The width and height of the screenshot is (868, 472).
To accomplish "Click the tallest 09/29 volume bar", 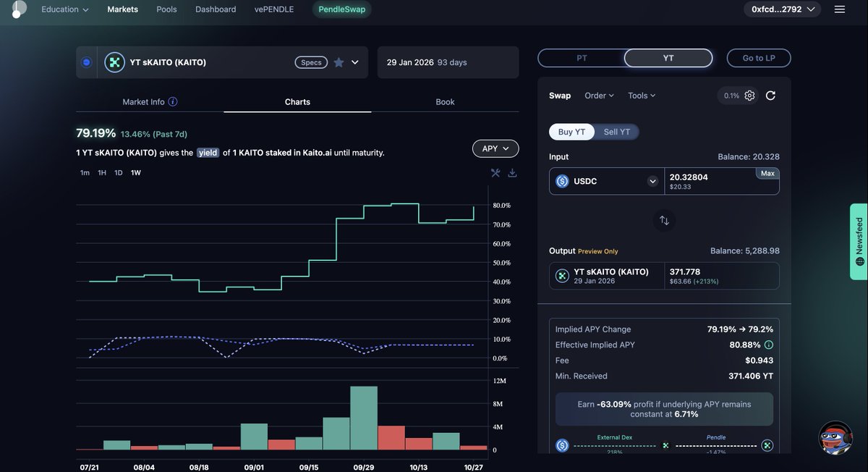I will pyautogui.click(x=364, y=418).
